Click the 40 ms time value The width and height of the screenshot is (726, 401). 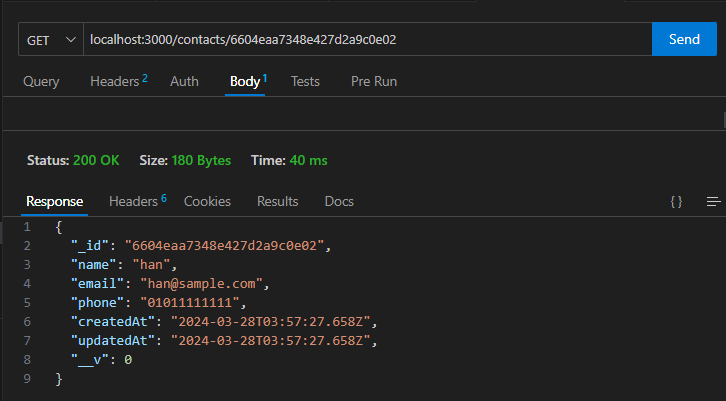point(308,160)
